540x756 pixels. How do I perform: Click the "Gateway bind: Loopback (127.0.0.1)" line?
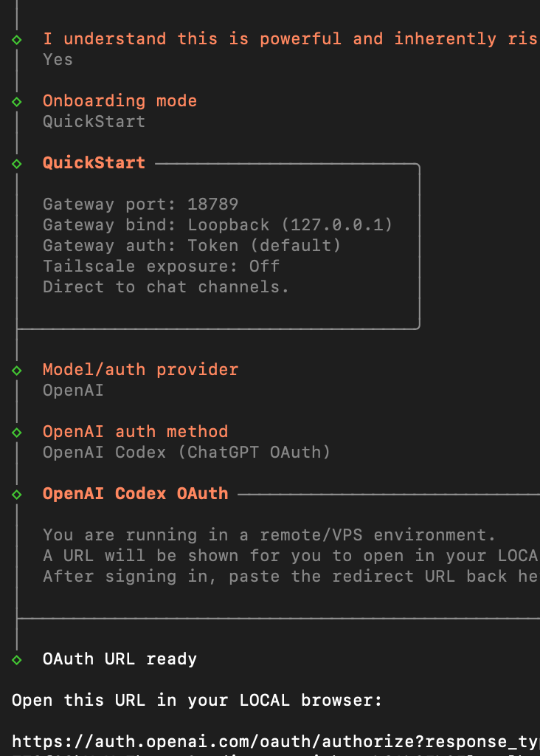coord(218,225)
